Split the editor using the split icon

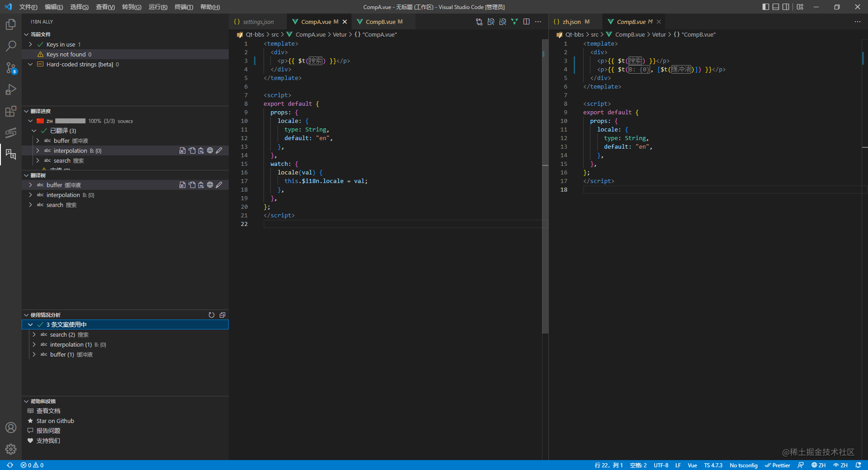[x=527, y=21]
